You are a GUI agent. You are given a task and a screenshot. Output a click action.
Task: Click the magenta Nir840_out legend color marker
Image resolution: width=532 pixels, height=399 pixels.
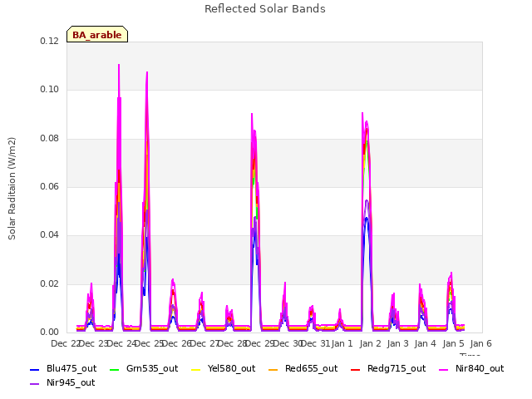[x=443, y=369]
